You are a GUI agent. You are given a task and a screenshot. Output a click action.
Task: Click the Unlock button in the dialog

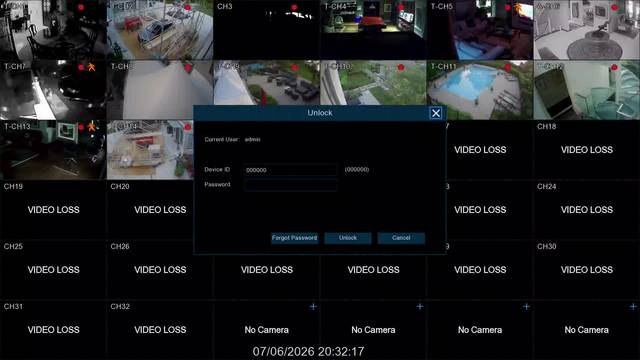[x=348, y=238]
